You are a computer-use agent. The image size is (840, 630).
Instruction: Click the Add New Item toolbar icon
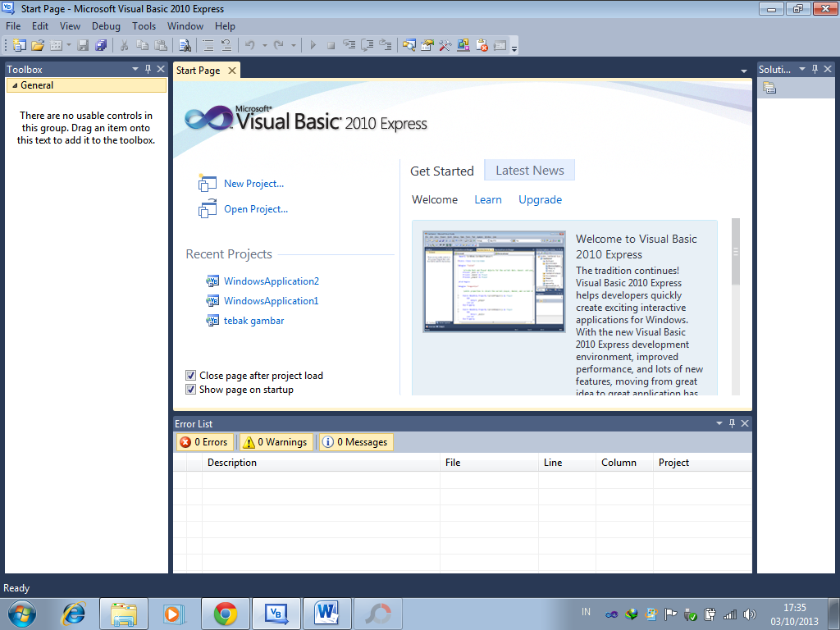pyautogui.click(x=57, y=46)
